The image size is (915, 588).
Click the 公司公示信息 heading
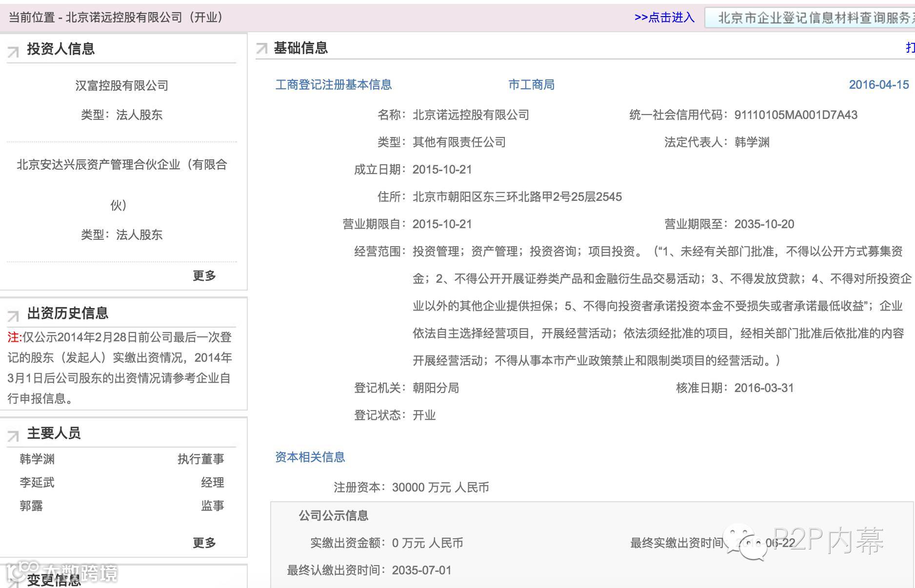click(x=334, y=516)
